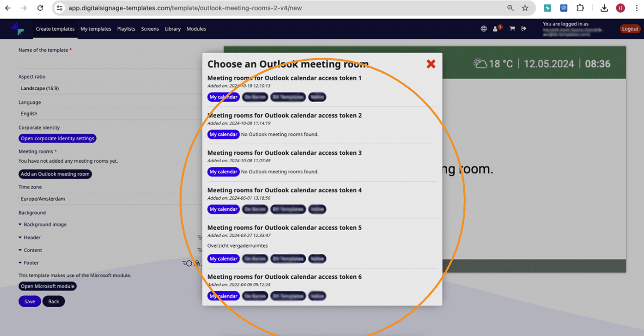Select My calendar under access token 3
This screenshot has height=336, width=644.
tap(223, 172)
